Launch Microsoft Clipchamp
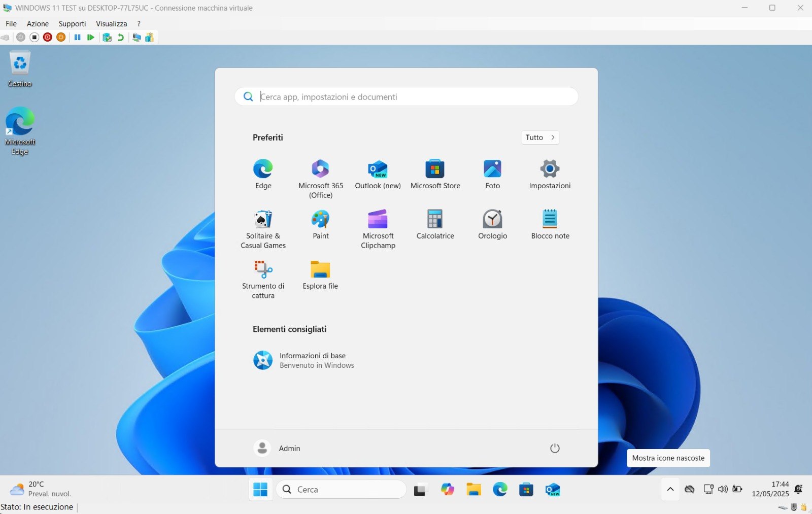This screenshot has height=514, width=812. pyautogui.click(x=378, y=229)
